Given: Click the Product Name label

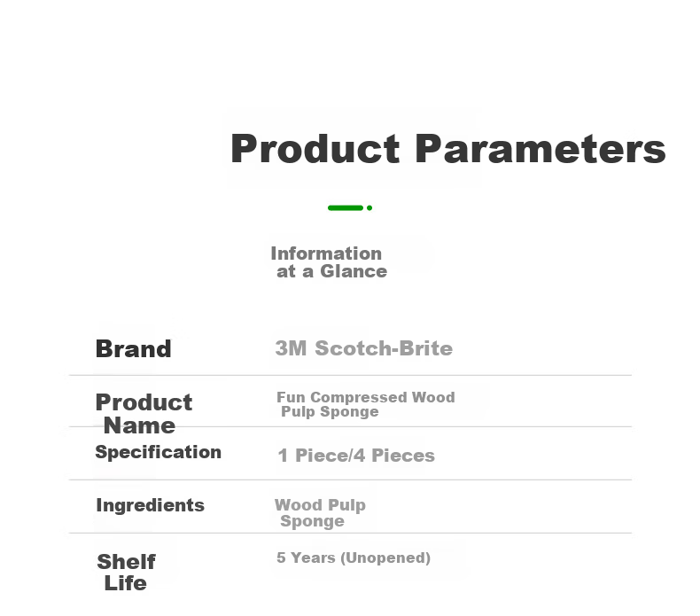Looking at the screenshot, I should [x=144, y=414].
